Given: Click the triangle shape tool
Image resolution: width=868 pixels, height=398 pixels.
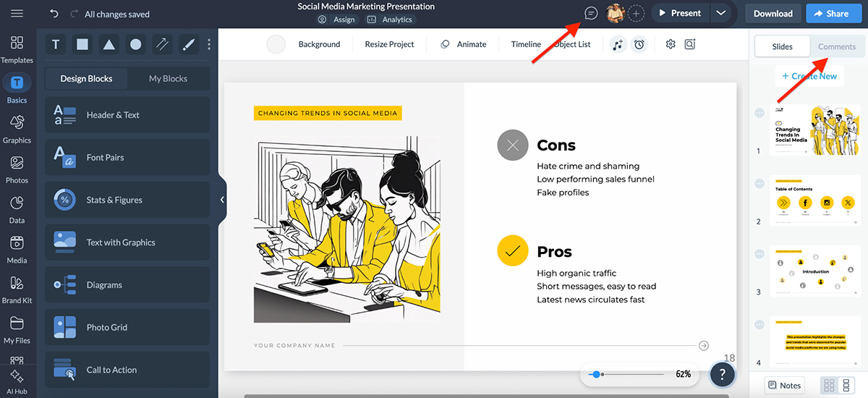Looking at the screenshot, I should [109, 45].
